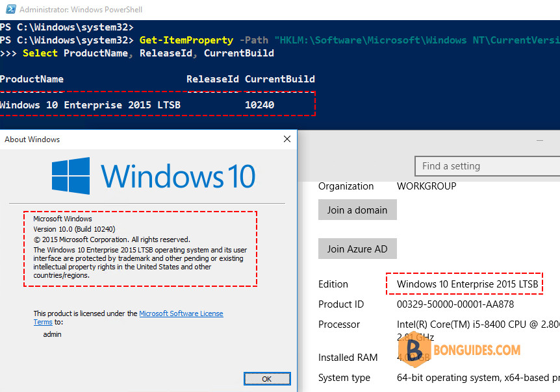Click the 2015 Microsoft Corporation copyright line

(x=112, y=239)
